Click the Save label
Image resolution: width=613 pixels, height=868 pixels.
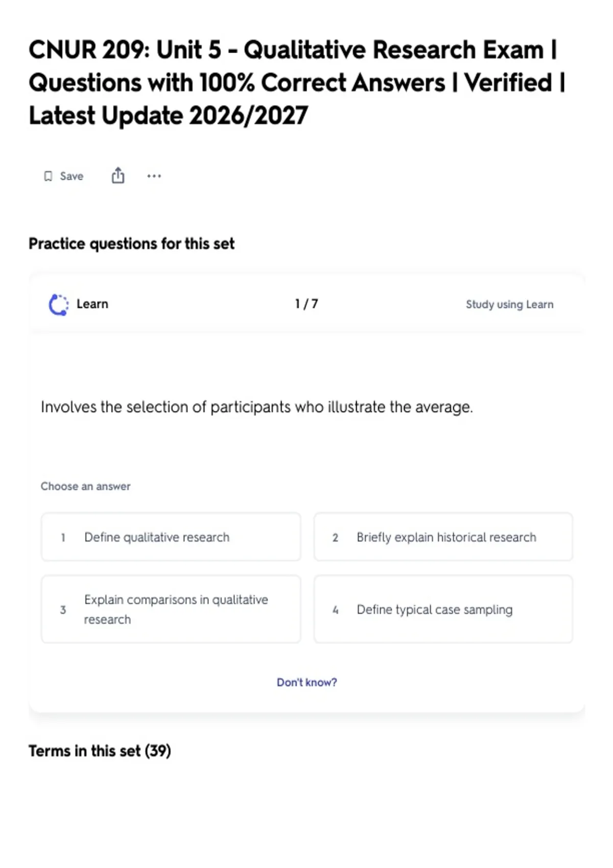coord(72,176)
